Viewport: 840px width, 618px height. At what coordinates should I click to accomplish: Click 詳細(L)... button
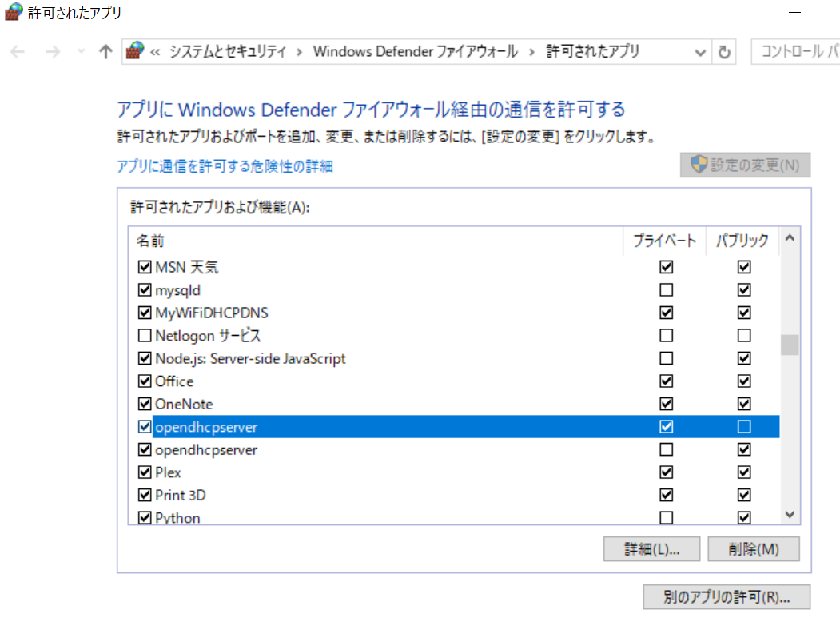pyautogui.click(x=651, y=549)
